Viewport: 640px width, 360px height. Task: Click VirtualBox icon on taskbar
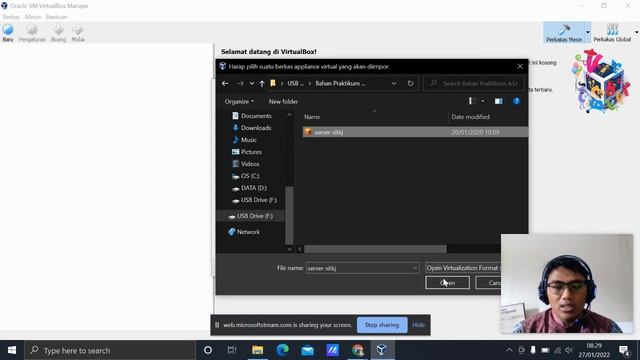382,350
